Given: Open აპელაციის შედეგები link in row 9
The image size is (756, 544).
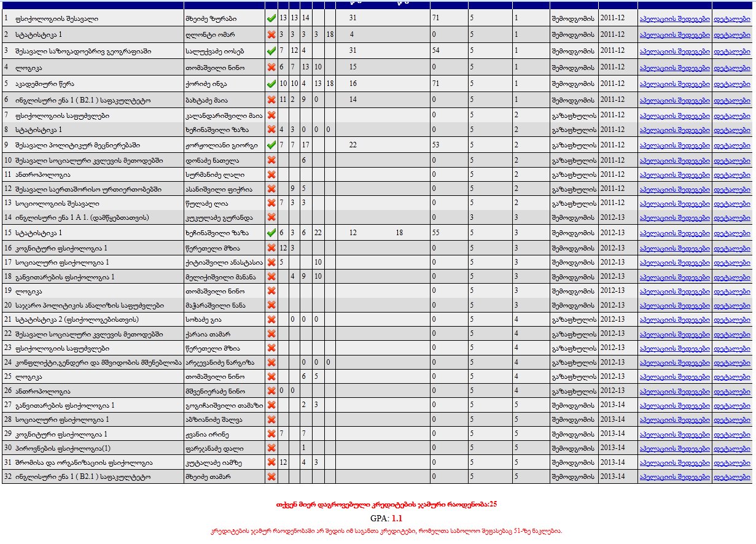Looking at the screenshot, I should pyautogui.click(x=674, y=146).
